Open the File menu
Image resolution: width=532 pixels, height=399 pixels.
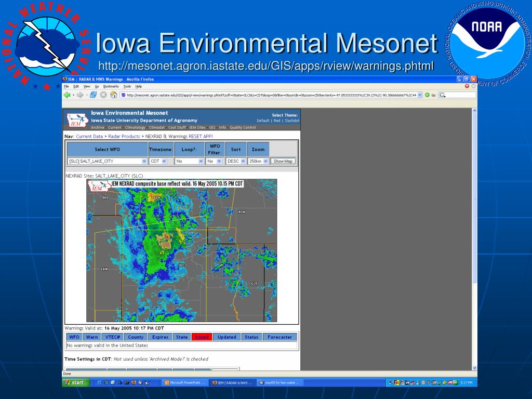pos(66,87)
